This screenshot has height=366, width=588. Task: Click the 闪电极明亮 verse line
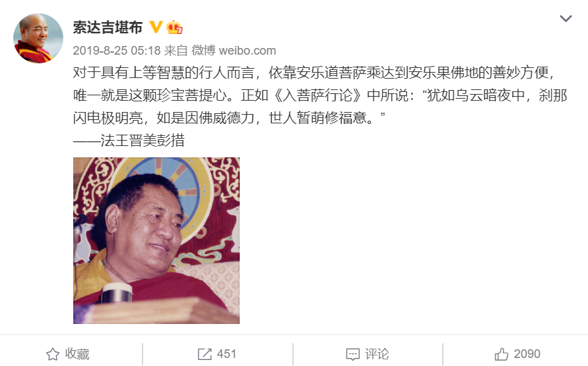[x=229, y=118]
